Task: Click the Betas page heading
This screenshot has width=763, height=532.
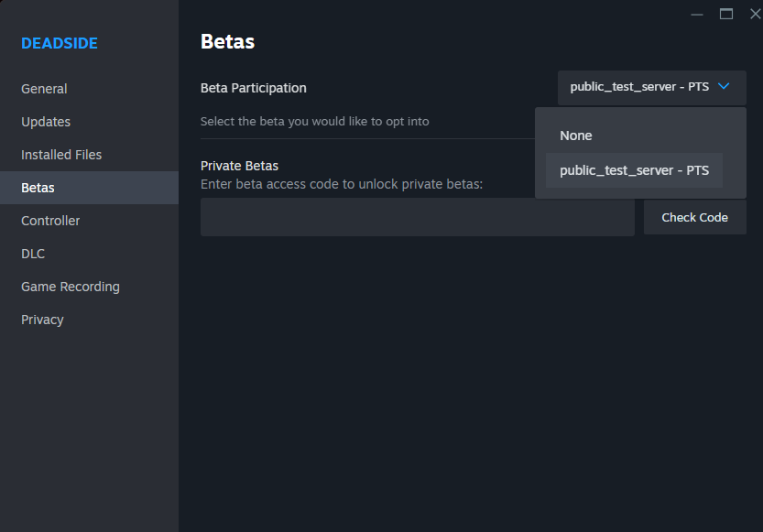Action: point(227,41)
